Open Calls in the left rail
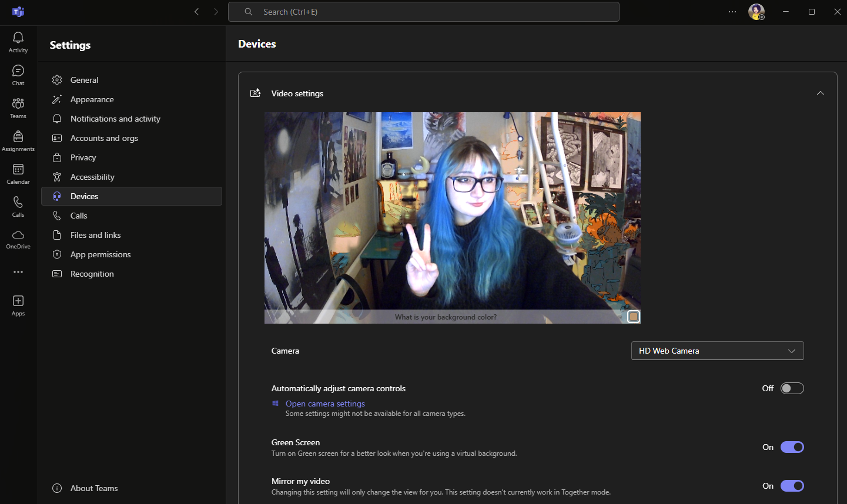The width and height of the screenshot is (847, 504). (x=18, y=207)
